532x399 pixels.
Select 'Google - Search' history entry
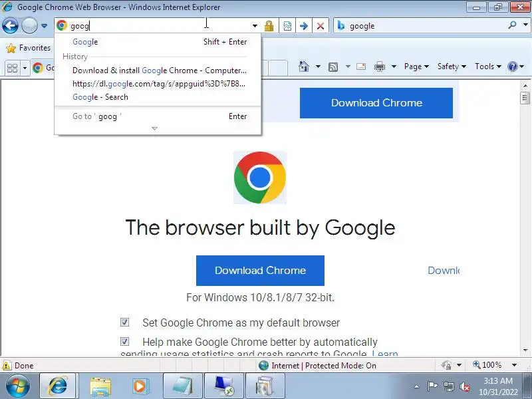pos(158,97)
